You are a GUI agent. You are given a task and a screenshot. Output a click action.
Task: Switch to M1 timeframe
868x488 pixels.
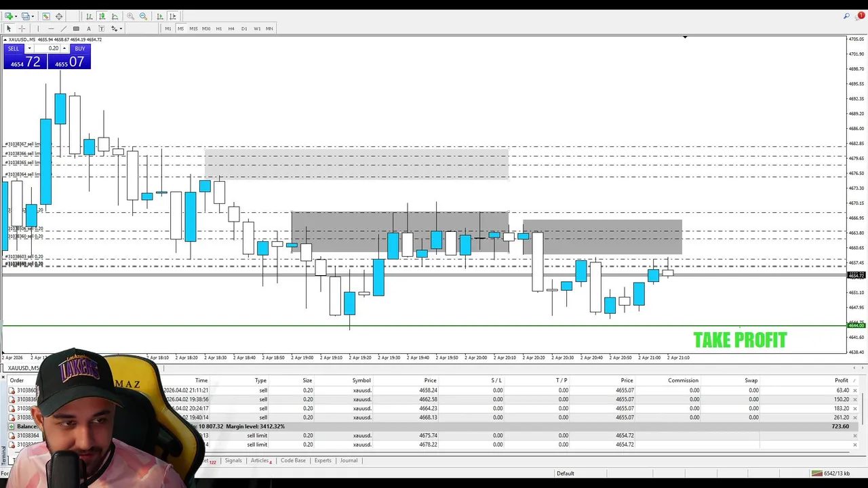pos(168,28)
